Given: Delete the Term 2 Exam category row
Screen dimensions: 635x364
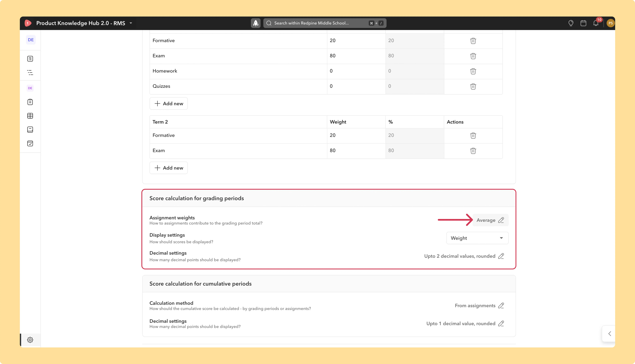Looking at the screenshot, I should 473,151.
